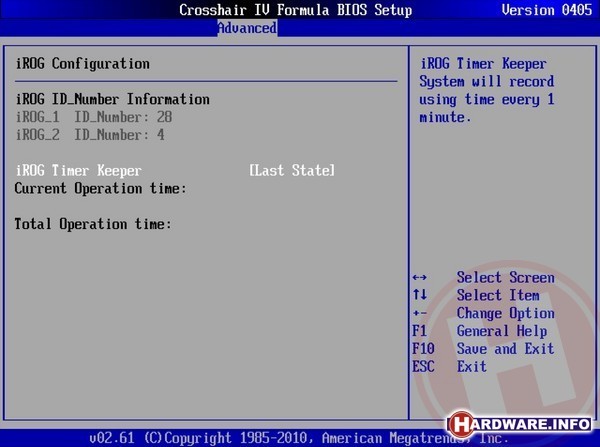Screen dimensions: 600x447
Task: Change the [Last State] option value
Action: (292, 171)
